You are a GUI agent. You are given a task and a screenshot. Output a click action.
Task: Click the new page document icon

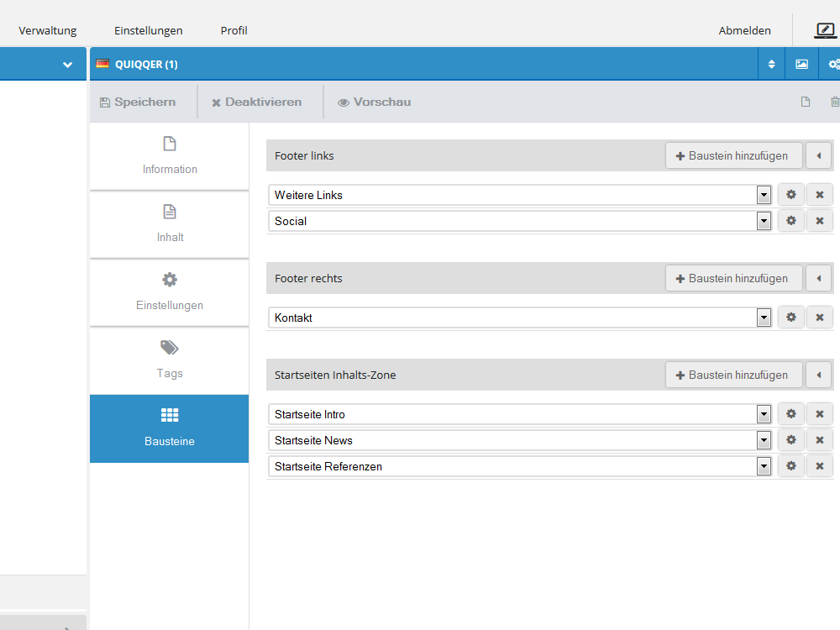click(806, 102)
